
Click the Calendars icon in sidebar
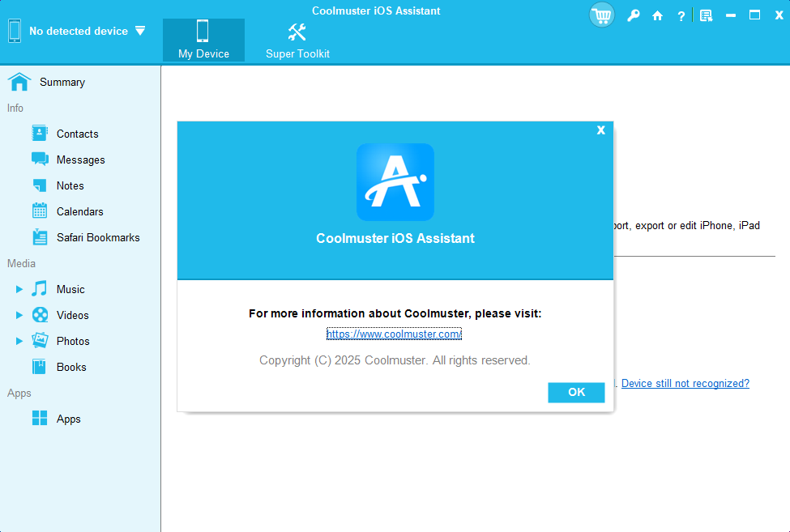[x=40, y=211]
